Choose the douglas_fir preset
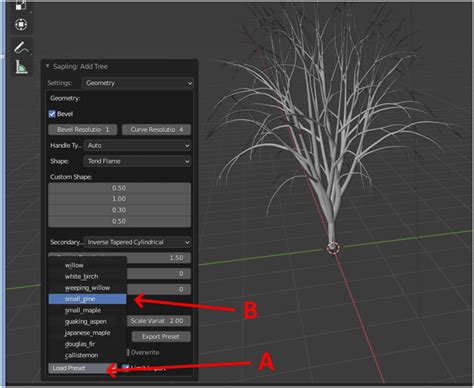The height and width of the screenshot is (388, 474). pyautogui.click(x=88, y=344)
